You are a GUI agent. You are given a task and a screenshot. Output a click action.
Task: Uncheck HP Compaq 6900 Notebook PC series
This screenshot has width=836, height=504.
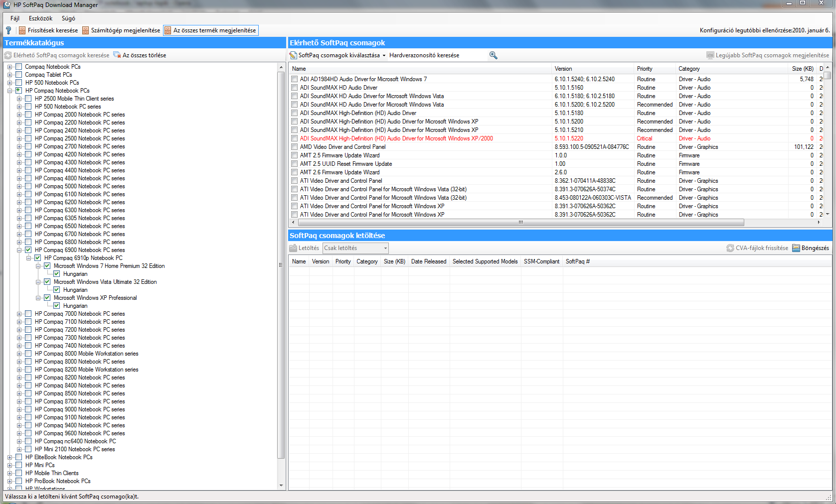click(28, 250)
